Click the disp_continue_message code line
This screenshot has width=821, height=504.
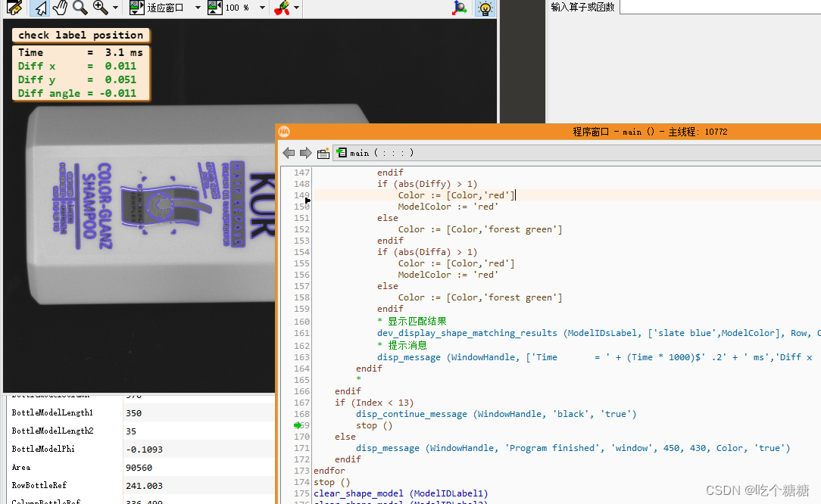pyautogui.click(x=496, y=414)
